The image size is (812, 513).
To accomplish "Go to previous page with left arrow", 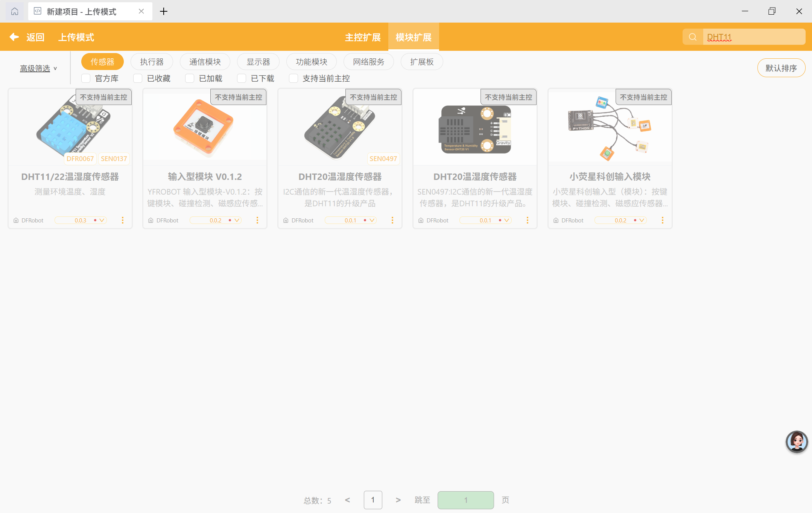I will (347, 500).
